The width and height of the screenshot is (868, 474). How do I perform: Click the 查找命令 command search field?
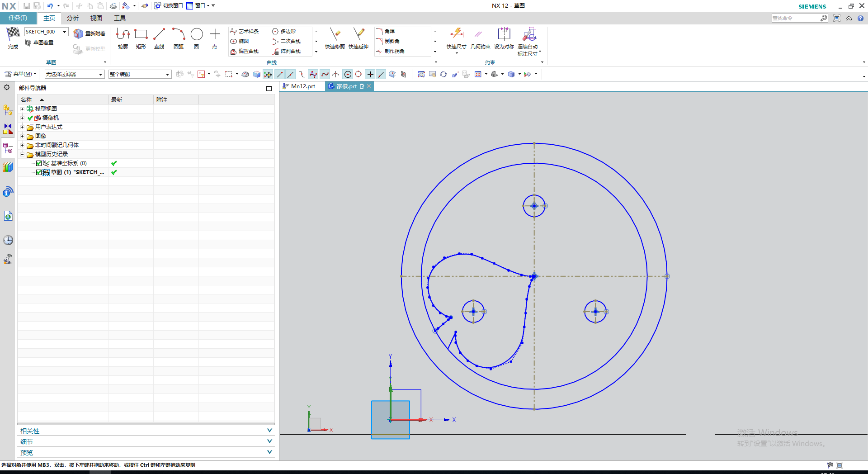coord(796,18)
